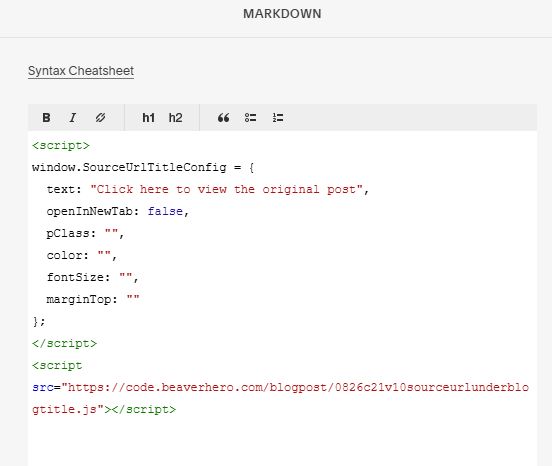Click the "Click here to view the original post" string
This screenshot has height=466, width=552.
[226, 189]
